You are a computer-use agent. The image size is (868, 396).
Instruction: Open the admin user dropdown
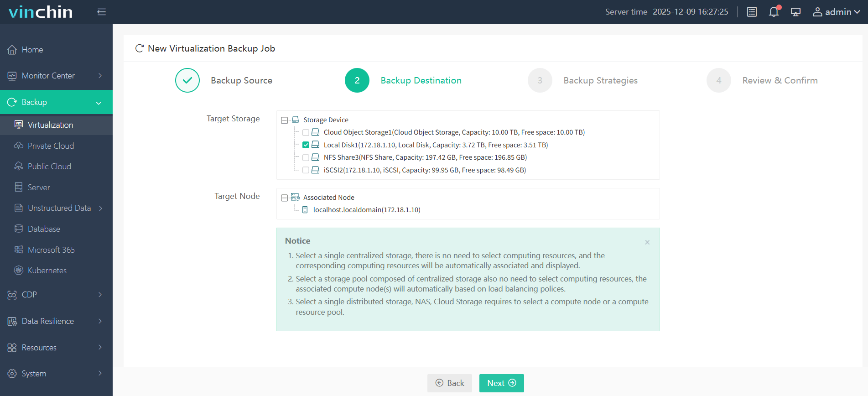[836, 12]
